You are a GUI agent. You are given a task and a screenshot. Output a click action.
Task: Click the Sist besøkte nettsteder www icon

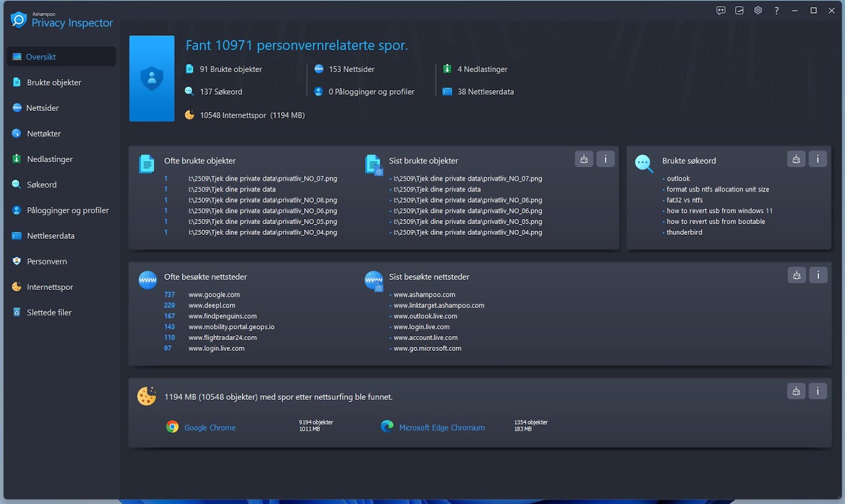(374, 280)
